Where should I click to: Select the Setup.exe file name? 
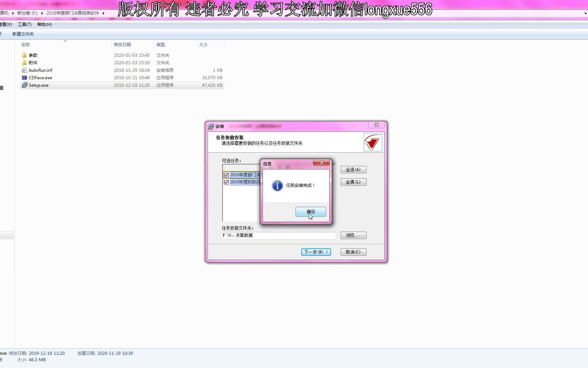coord(39,85)
